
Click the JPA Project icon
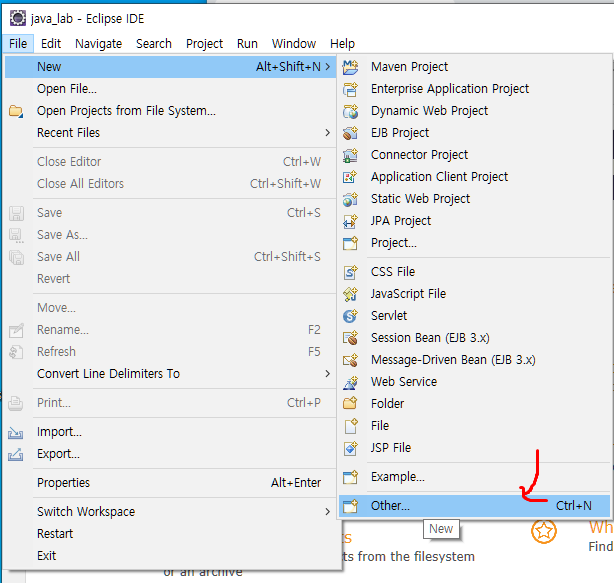[x=350, y=221]
